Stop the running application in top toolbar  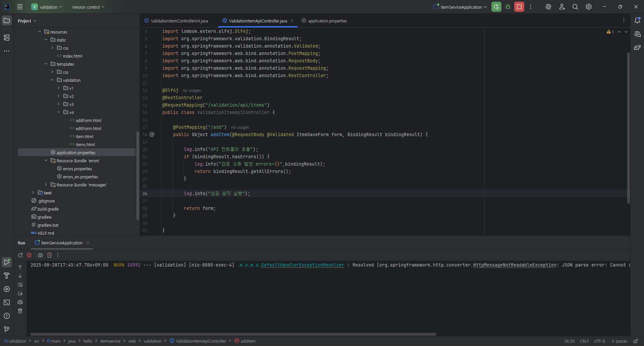(x=519, y=7)
